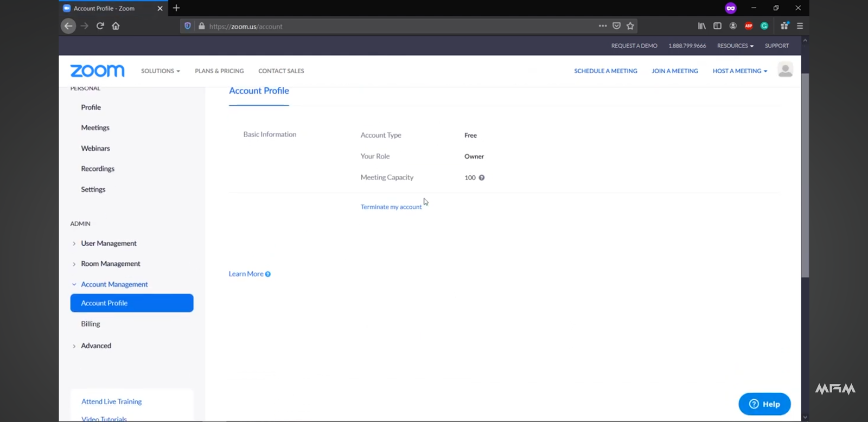Click the padlock site security icon
The image size is (868, 422).
point(202,26)
